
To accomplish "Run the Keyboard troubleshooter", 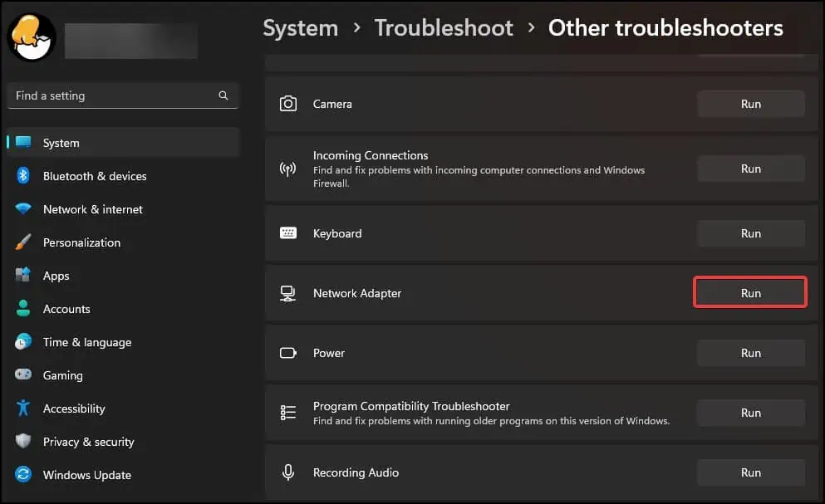I will point(751,233).
